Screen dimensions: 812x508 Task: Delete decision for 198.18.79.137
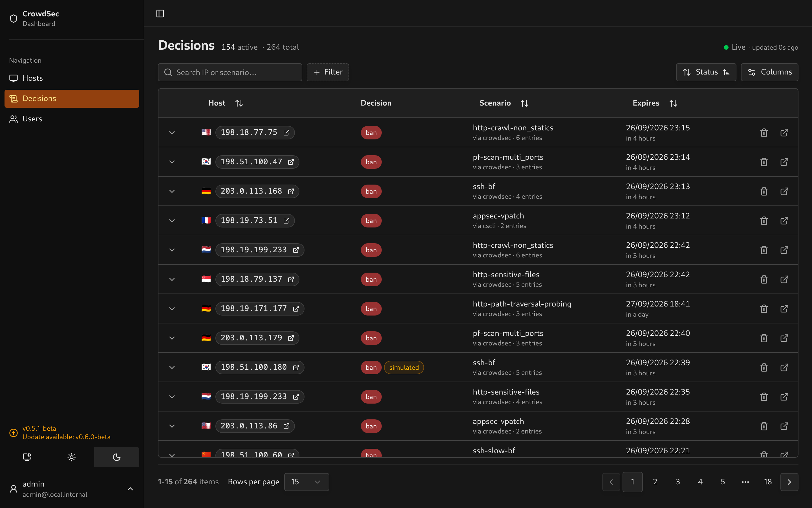[x=764, y=279]
